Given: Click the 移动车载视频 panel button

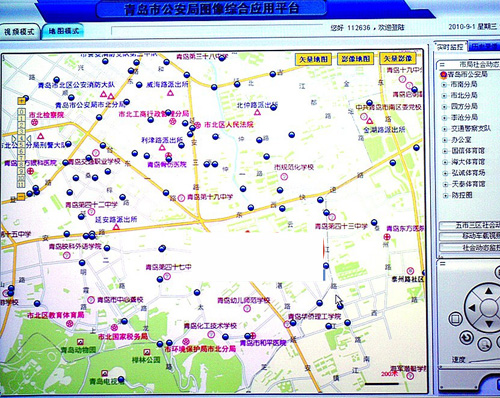Looking at the screenshot, I should coord(469,236).
